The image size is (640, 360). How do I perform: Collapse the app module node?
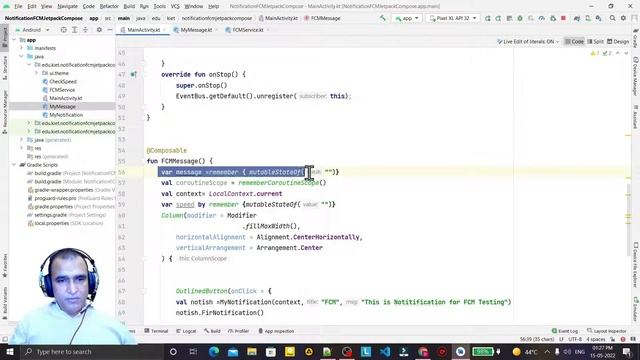point(14,40)
